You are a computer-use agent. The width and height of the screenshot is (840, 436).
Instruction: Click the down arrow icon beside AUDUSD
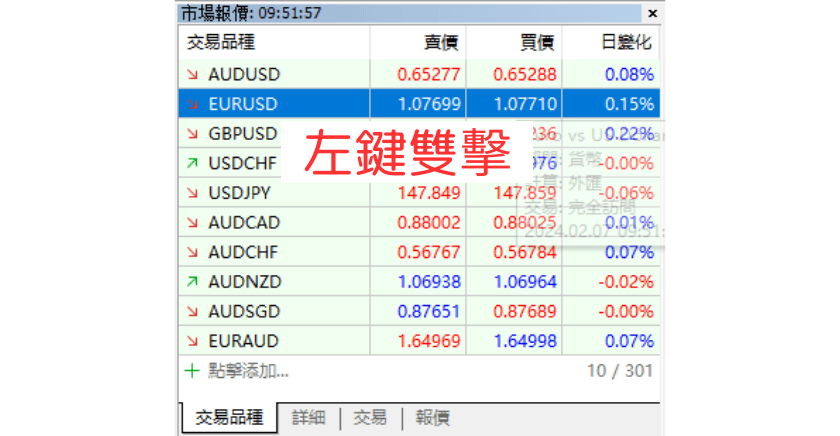pyautogui.click(x=192, y=74)
